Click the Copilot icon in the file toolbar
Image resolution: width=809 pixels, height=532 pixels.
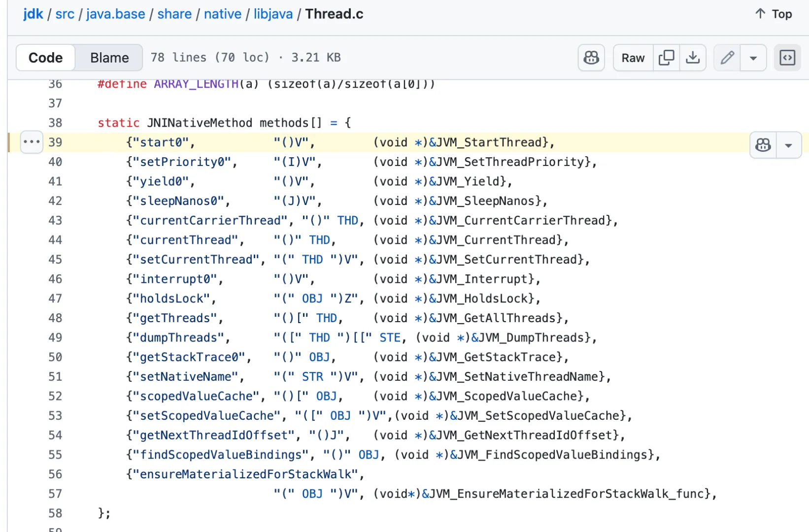click(591, 58)
